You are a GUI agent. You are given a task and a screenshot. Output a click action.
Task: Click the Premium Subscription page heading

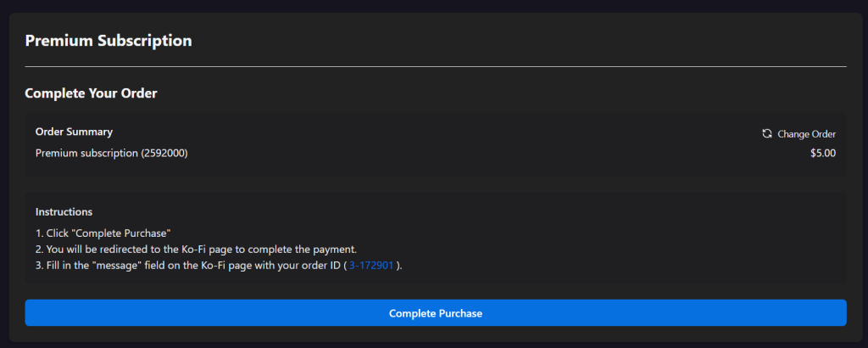[108, 40]
